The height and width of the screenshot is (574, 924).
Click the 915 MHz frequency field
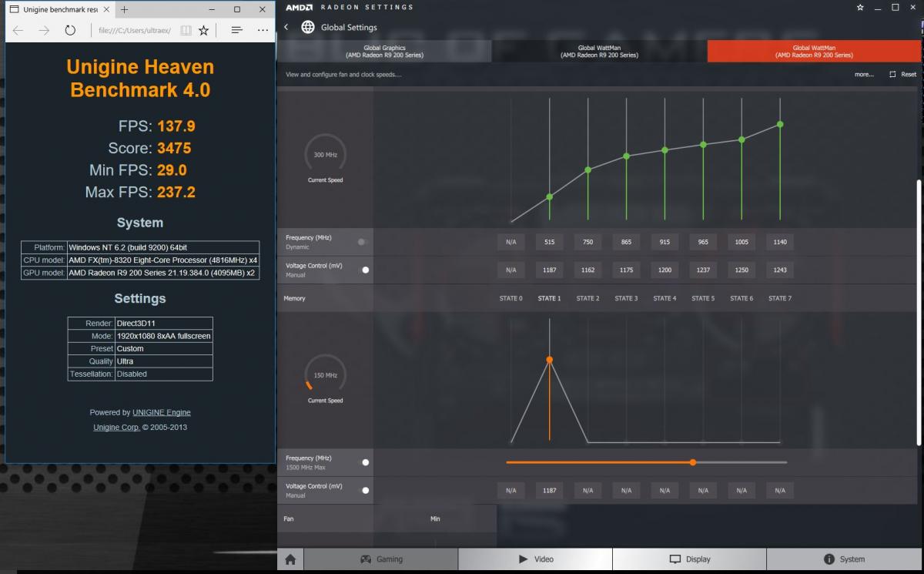click(665, 242)
